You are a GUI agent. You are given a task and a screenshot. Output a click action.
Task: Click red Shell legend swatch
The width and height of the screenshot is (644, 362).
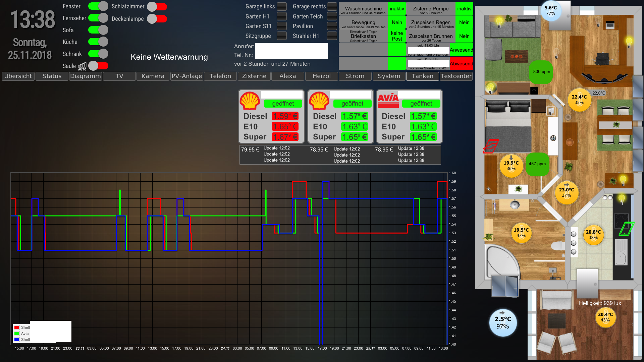click(17, 327)
